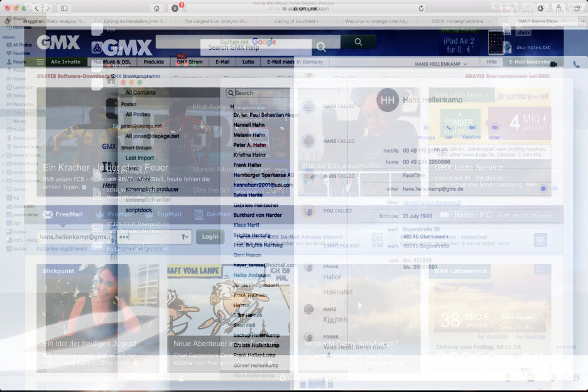Click the white magnifier in the help search
Image resolution: width=588 pixels, height=392 pixels.
click(x=321, y=47)
